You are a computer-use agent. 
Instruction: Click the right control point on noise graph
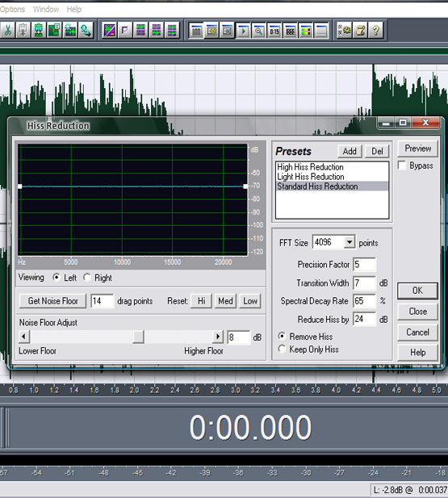[x=245, y=186]
